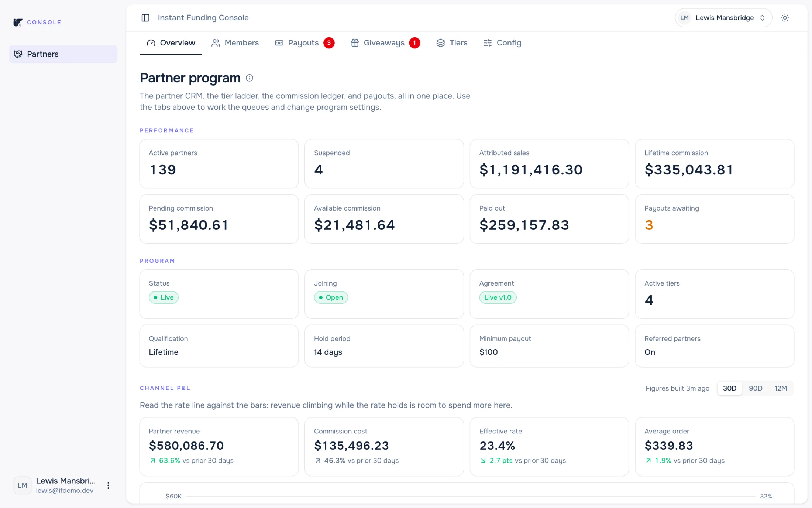Select the 12M range
812x508 pixels.
point(781,388)
